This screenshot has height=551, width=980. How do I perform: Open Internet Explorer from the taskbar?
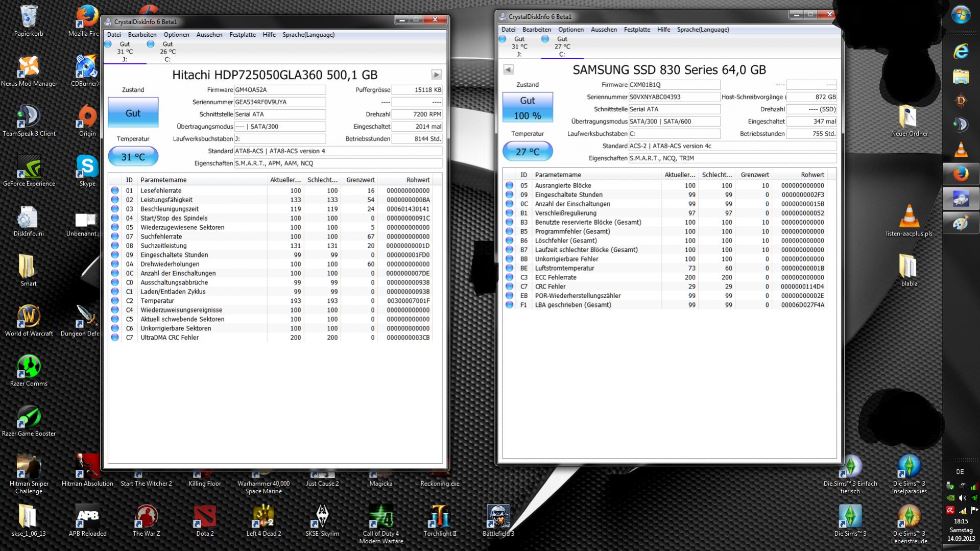tap(961, 51)
